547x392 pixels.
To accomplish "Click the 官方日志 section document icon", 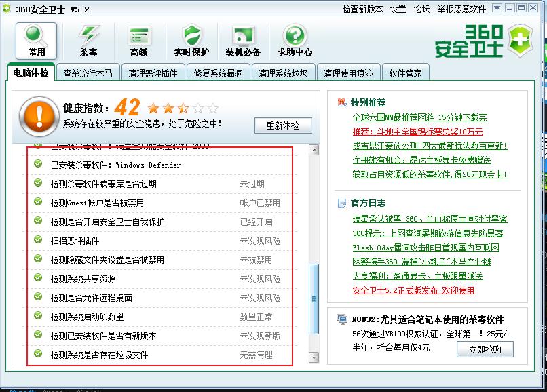I will (342, 203).
